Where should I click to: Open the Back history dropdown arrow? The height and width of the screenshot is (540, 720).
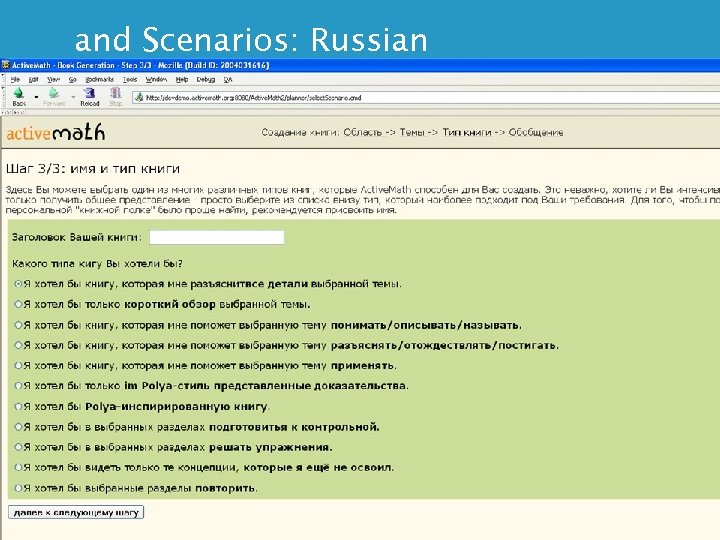coord(36,97)
